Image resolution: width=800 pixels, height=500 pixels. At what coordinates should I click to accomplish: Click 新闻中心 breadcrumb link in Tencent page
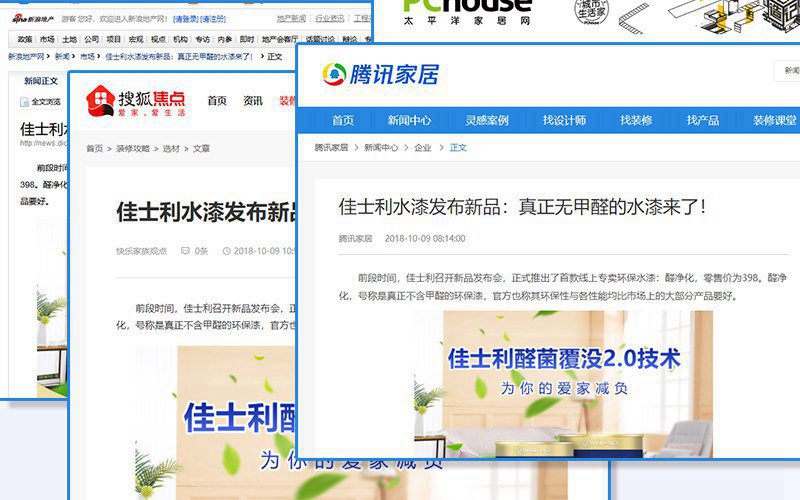click(381, 147)
